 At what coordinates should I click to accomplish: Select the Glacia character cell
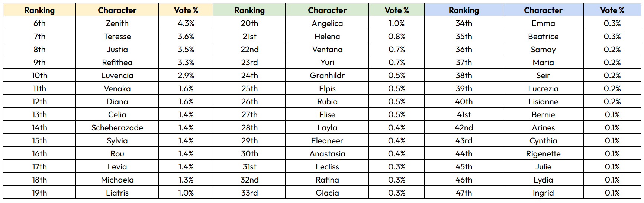tap(327, 193)
